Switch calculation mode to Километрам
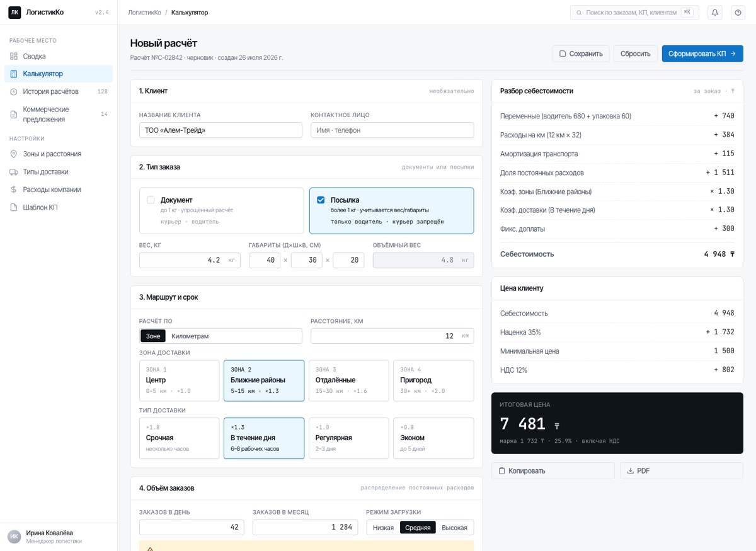Viewport: 756px width, 551px height. pos(190,336)
